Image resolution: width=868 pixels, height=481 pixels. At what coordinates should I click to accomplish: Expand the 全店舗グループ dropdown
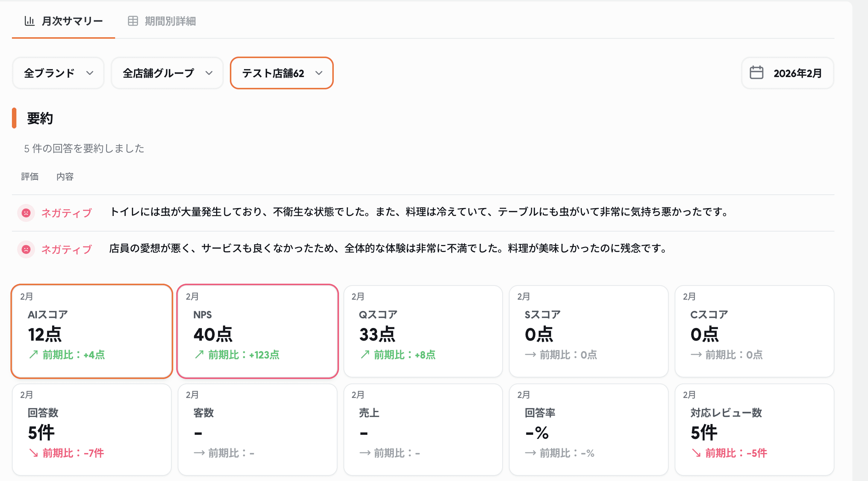[x=167, y=73]
